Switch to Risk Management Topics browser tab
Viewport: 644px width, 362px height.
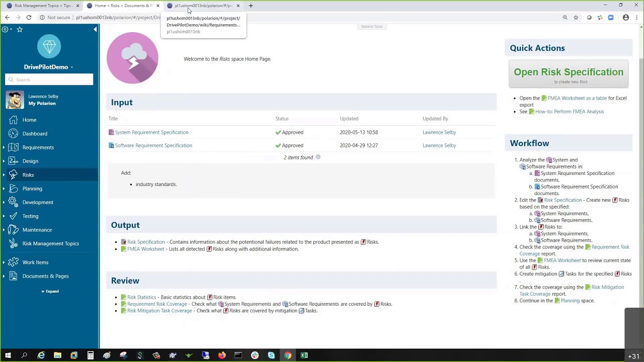tap(43, 6)
